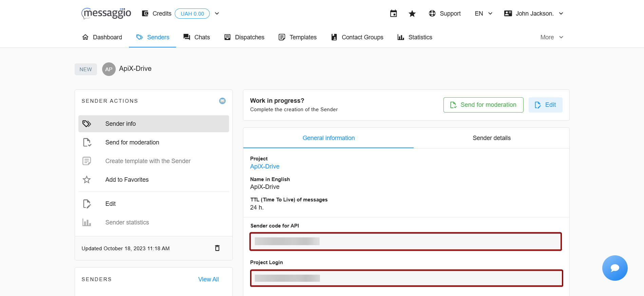Click the Edit document icon in sidebar

tap(87, 204)
